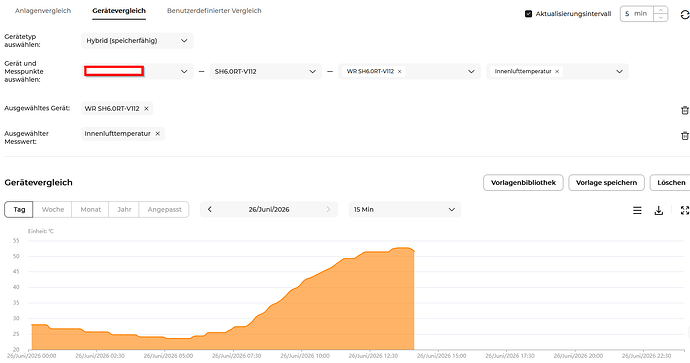Go to next day arrow

[x=328, y=209]
